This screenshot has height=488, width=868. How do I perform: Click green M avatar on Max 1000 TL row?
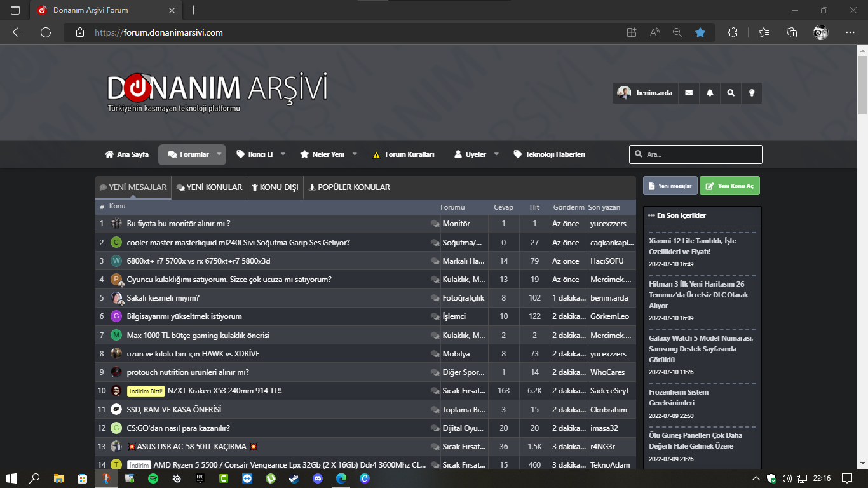click(116, 334)
